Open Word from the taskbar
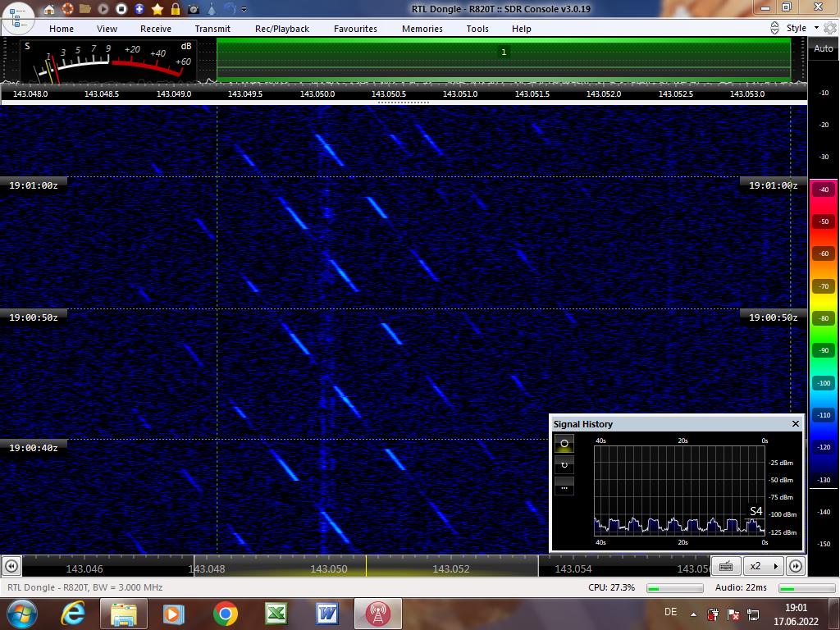 click(x=326, y=614)
